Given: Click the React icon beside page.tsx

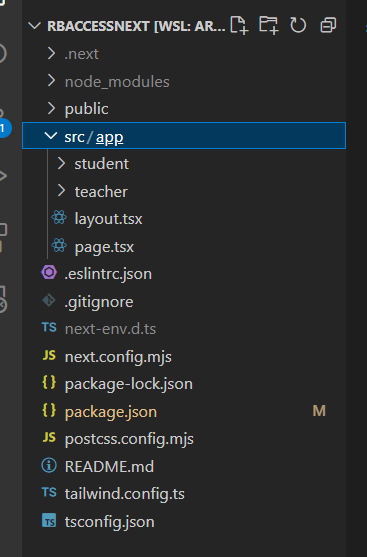Looking at the screenshot, I should coord(59,245).
